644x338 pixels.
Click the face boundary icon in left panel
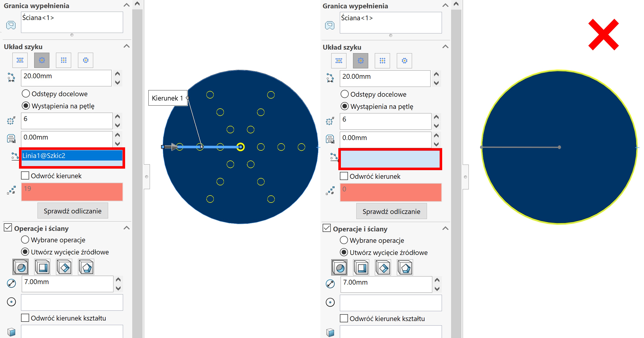click(x=11, y=25)
